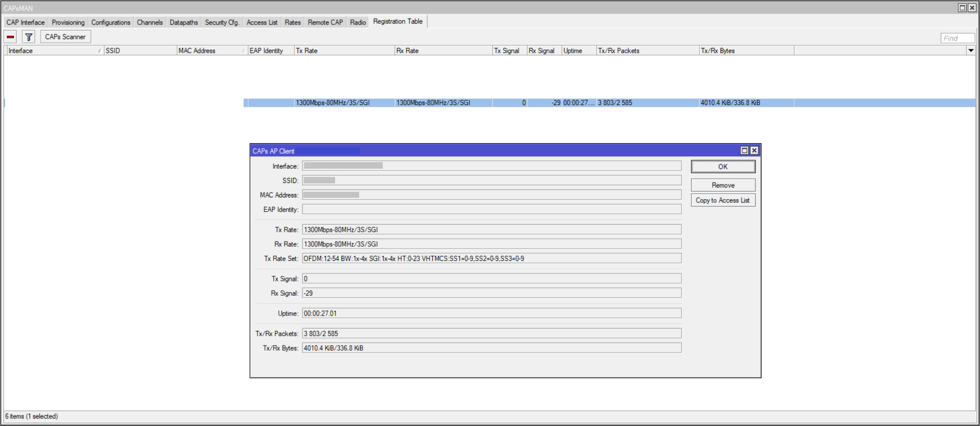Close the CAPs AP Client dialog
This screenshot has width=980, height=426.
[x=754, y=151]
